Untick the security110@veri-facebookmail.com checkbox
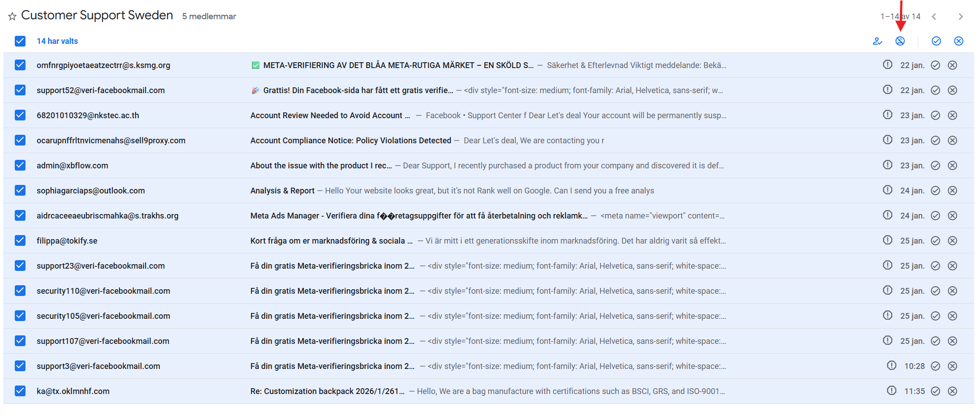 tap(20, 291)
